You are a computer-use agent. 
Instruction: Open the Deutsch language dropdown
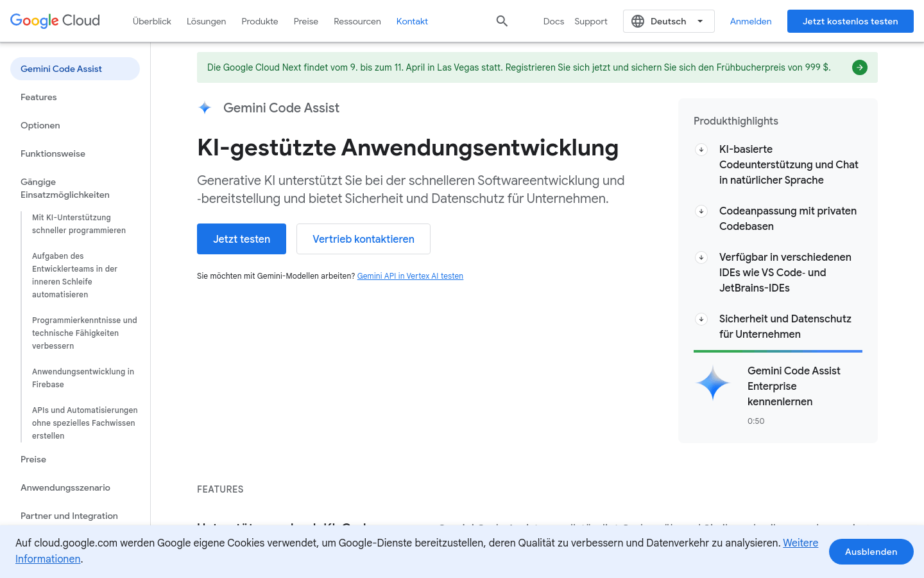pos(669,21)
